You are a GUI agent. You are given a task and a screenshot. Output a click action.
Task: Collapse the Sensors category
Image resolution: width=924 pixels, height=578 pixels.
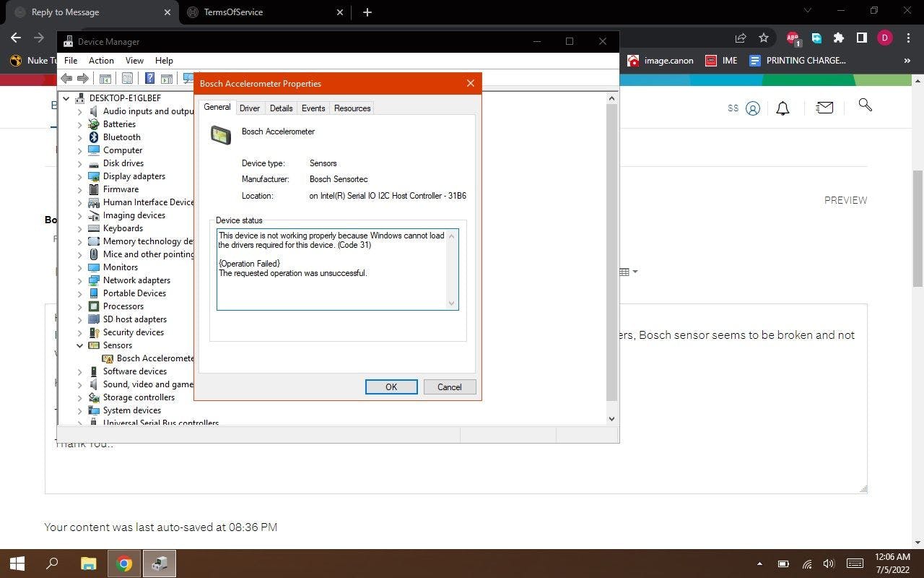click(80, 345)
